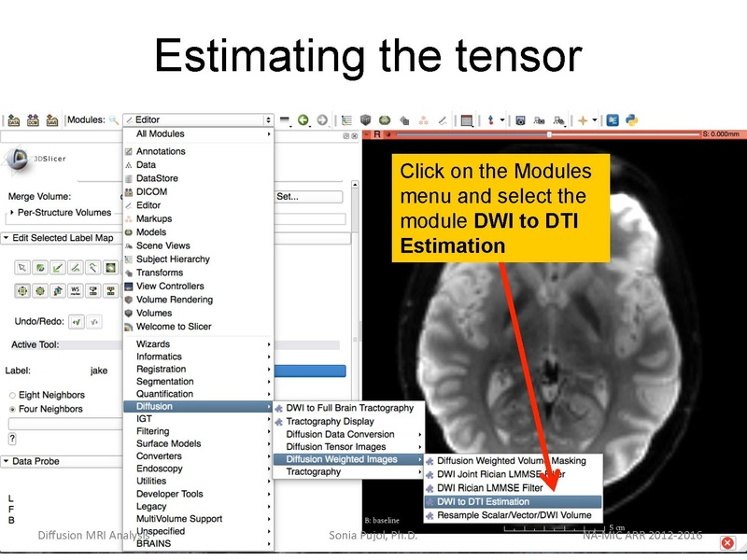Click the Label field showing jake
The image size is (747, 560).
(98, 370)
